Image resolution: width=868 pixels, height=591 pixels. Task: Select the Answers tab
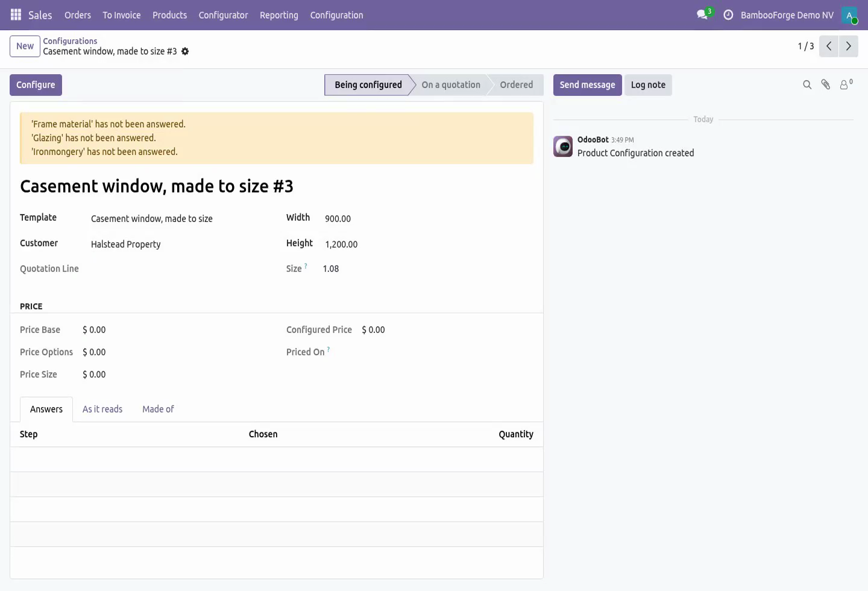pyautogui.click(x=46, y=409)
